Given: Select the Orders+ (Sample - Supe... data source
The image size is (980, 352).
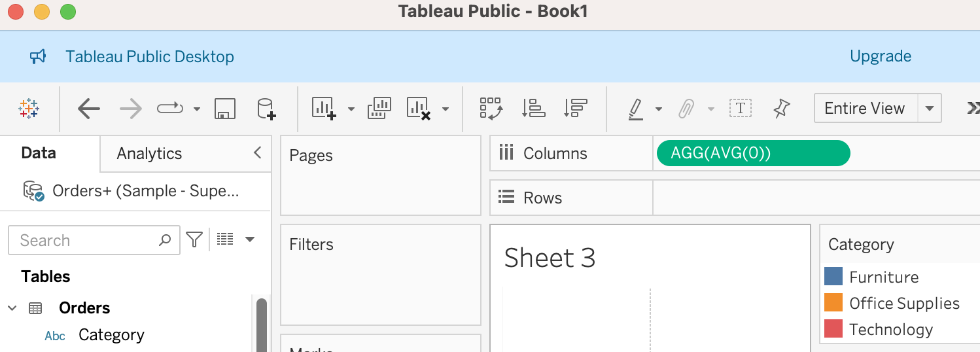Looking at the screenshot, I should point(146,191).
